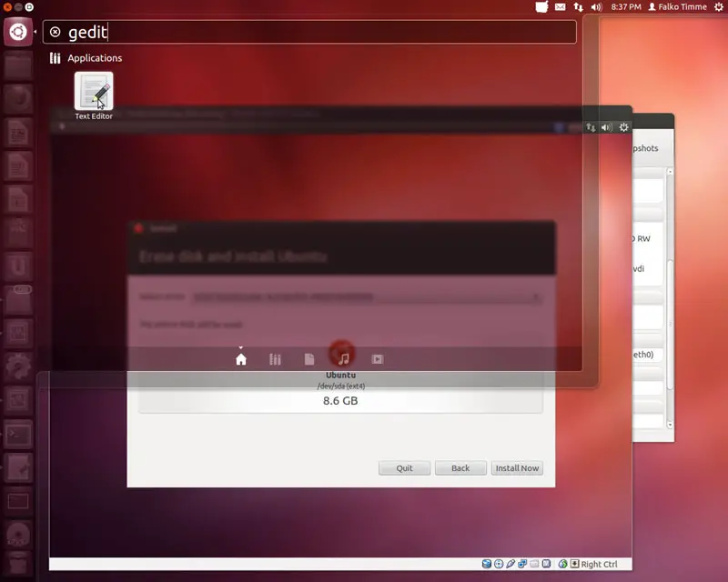Image resolution: width=728 pixels, height=582 pixels.
Task: Click the VirtualBox Manager scrollbar down arrow
Action: click(x=670, y=425)
